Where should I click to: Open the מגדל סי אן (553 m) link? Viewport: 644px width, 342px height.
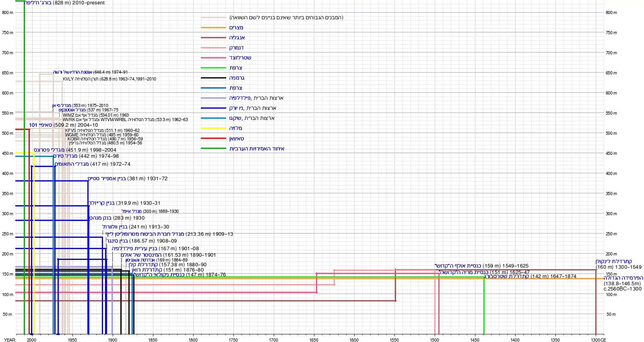click(62, 105)
